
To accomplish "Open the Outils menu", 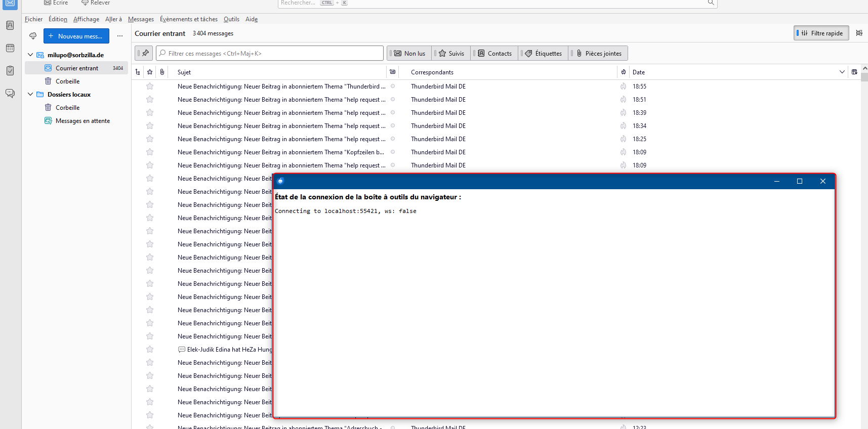I will point(231,19).
